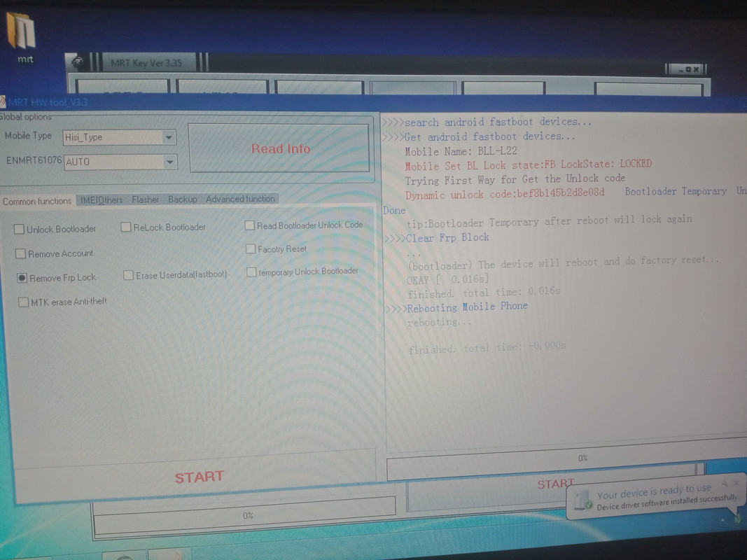Click '>>>>Clear Frp Block' log line
The image size is (747, 560).
[x=436, y=237]
